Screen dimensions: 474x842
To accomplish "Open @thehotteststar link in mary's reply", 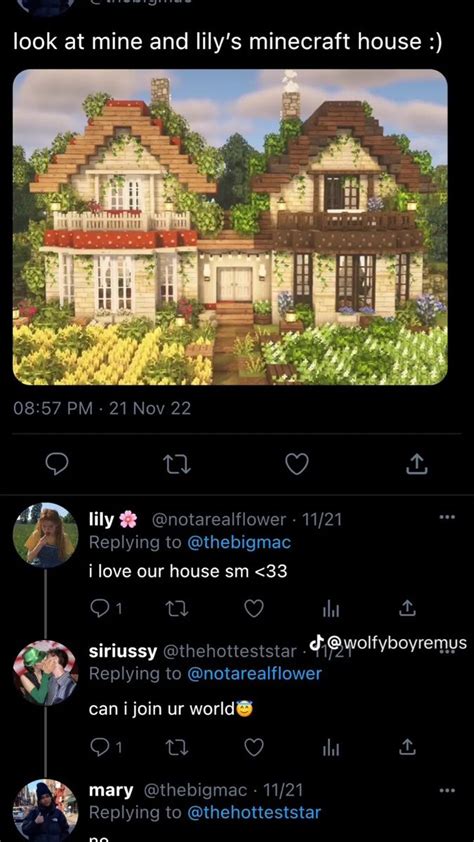I will pos(254,812).
